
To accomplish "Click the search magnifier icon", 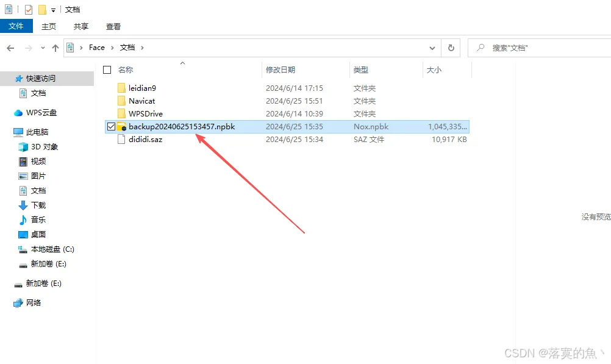I will tap(481, 48).
